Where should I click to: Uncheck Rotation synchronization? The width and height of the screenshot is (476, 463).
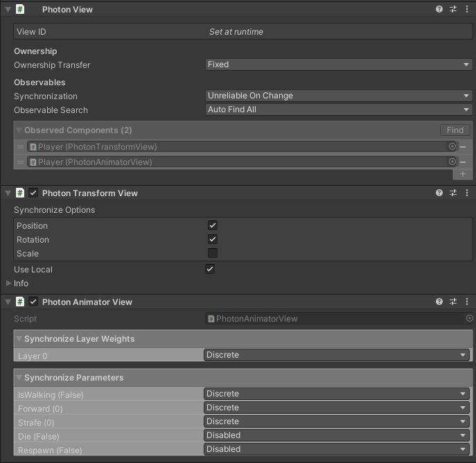click(213, 239)
